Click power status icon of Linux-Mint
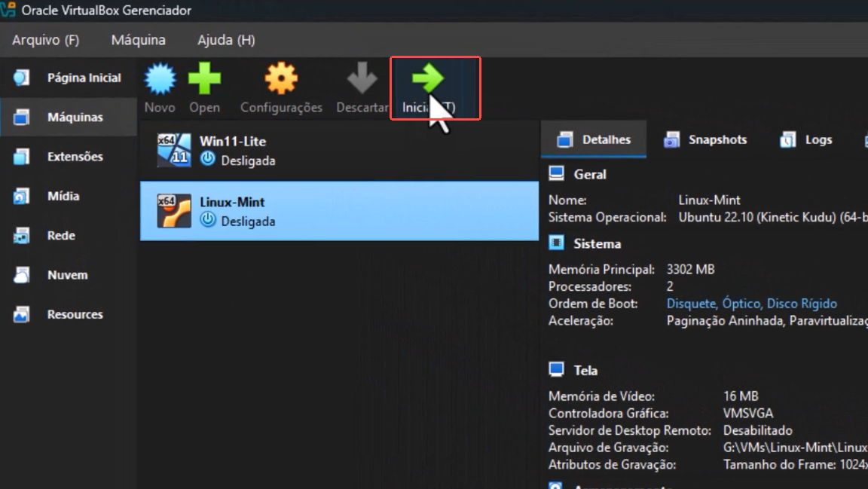The image size is (868, 489). click(x=208, y=219)
